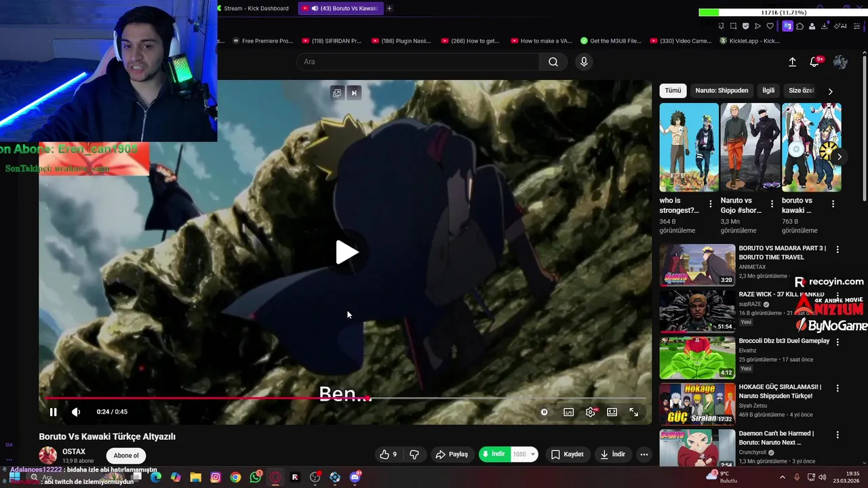Image resolution: width=868 pixels, height=488 pixels.
Task: Open the 1080 quality dropdown
Action: point(524,454)
